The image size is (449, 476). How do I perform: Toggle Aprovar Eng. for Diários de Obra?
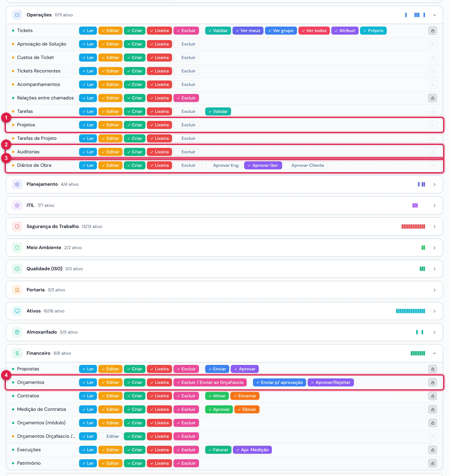point(224,166)
